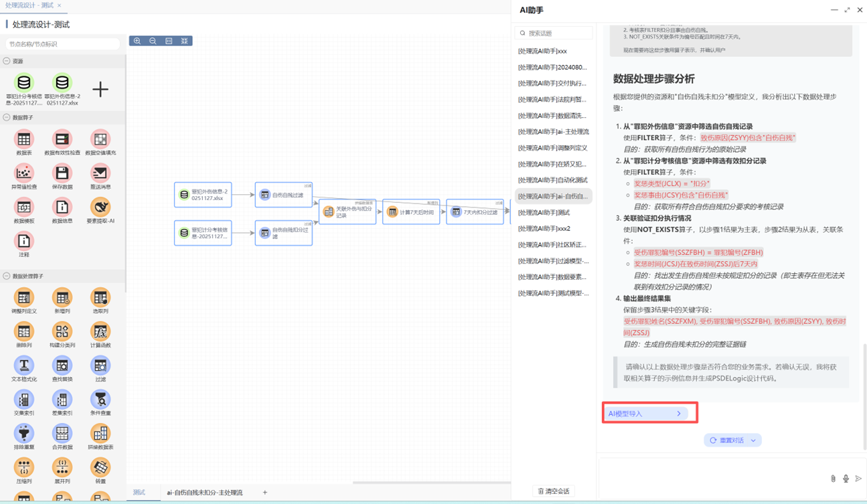
Task: Collapse the 数据处理算子 section
Action: pos(7,276)
